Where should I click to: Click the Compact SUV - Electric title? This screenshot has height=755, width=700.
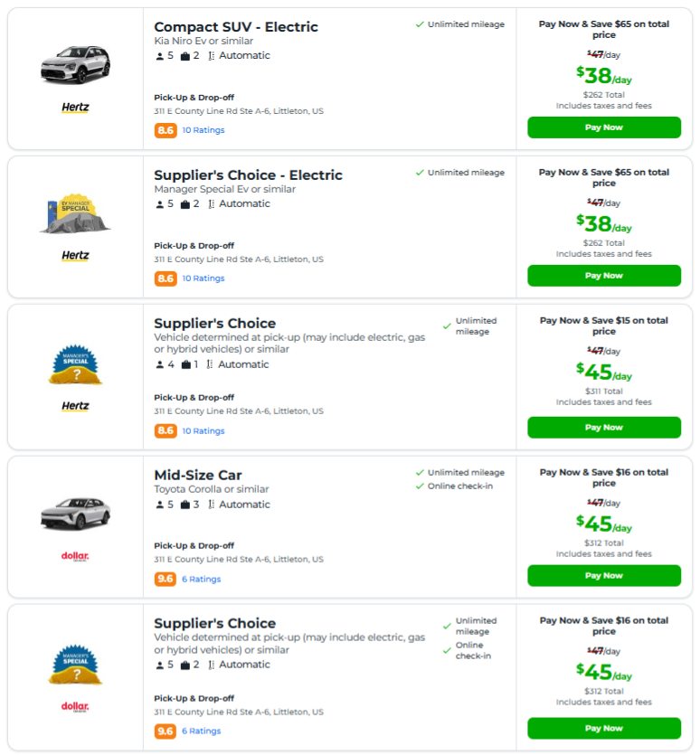tap(236, 27)
